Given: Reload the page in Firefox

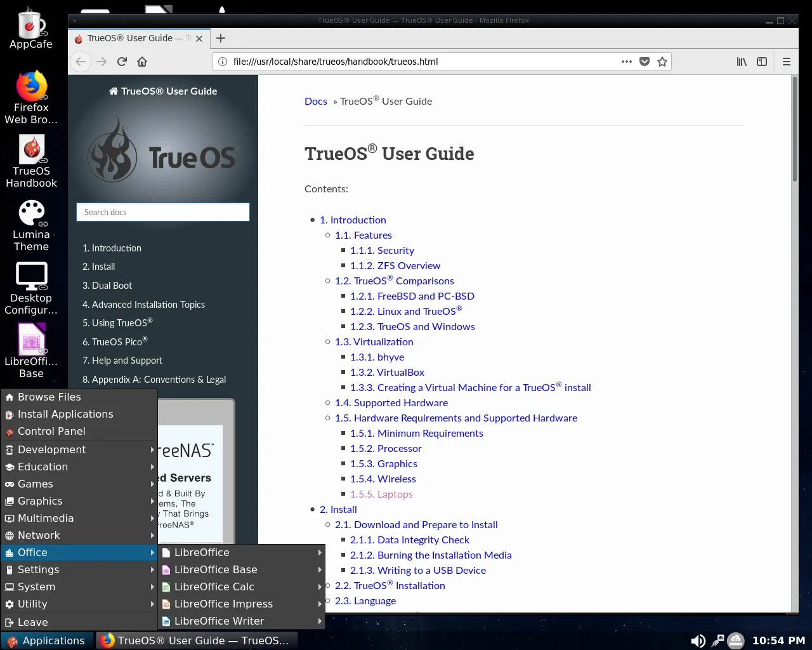Looking at the screenshot, I should (122, 62).
